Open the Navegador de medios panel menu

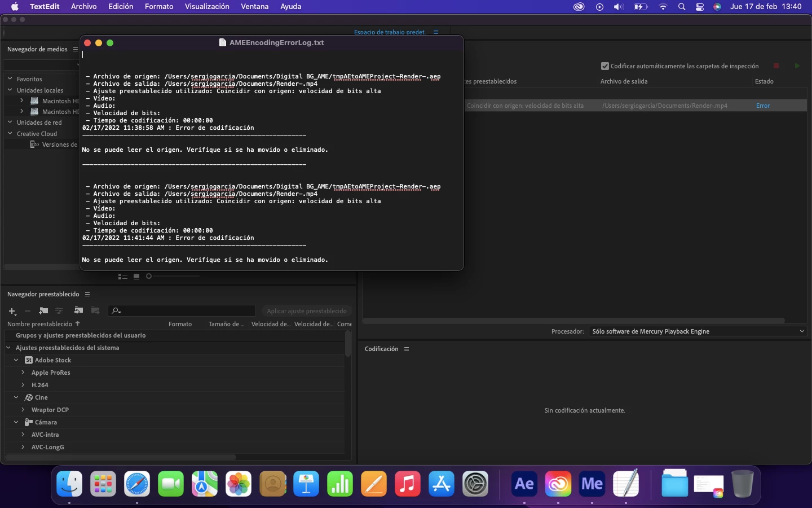click(x=76, y=49)
